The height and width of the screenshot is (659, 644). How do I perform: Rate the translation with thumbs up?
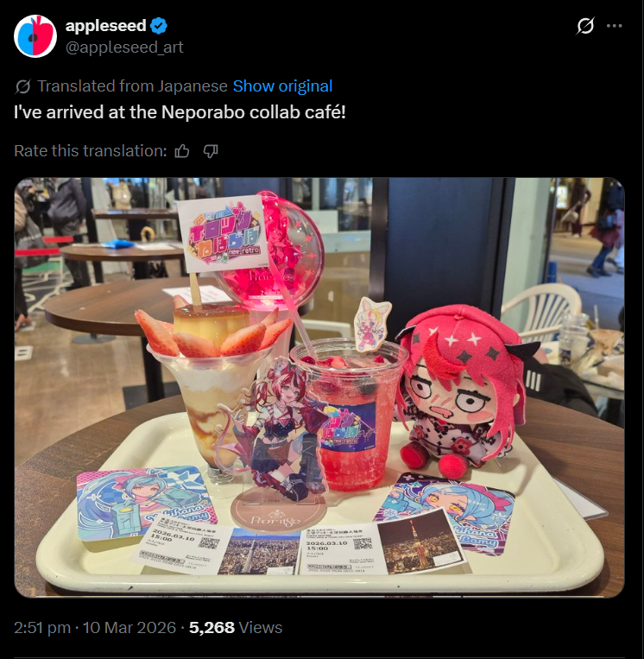click(x=182, y=151)
